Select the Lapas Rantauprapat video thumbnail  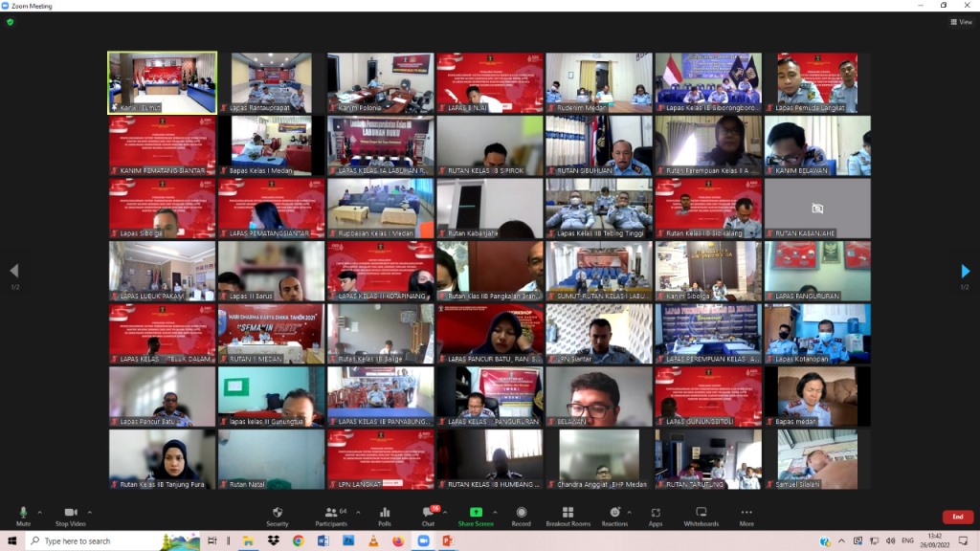point(271,83)
